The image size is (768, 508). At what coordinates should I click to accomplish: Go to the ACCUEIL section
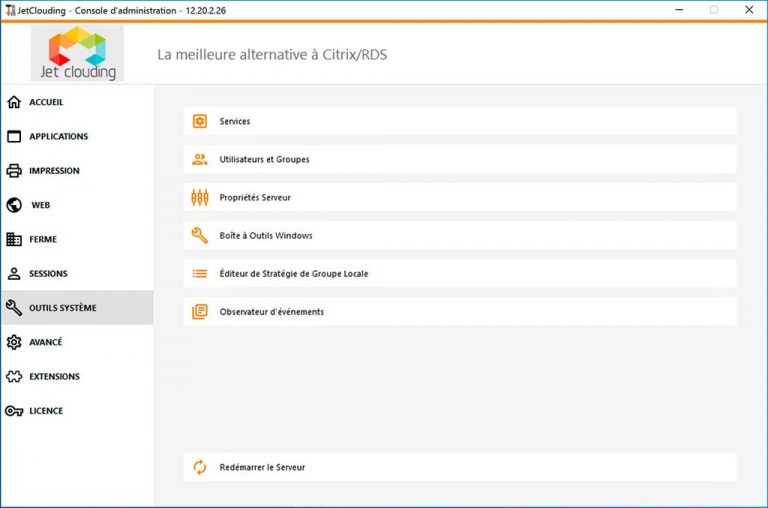77,102
